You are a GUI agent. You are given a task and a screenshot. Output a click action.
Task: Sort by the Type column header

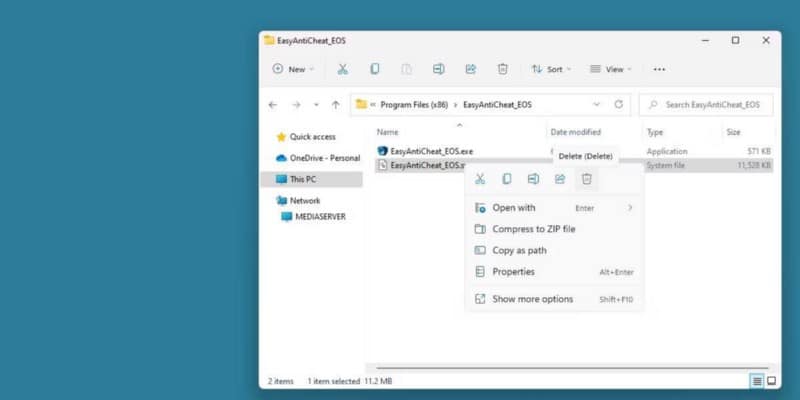pos(655,132)
